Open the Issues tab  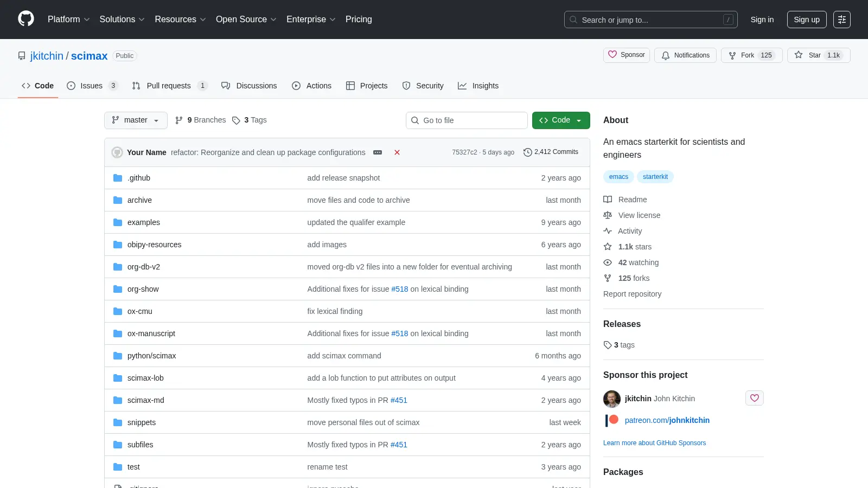pos(92,86)
